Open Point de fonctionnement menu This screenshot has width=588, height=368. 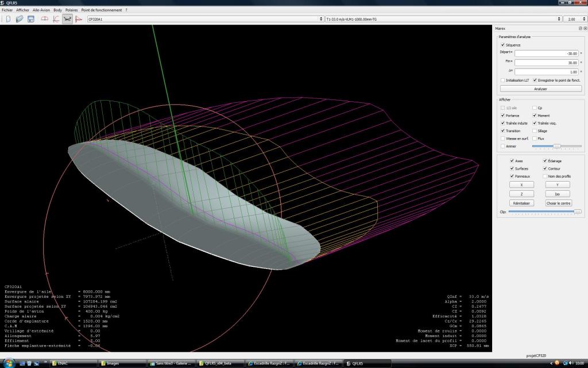click(x=101, y=10)
